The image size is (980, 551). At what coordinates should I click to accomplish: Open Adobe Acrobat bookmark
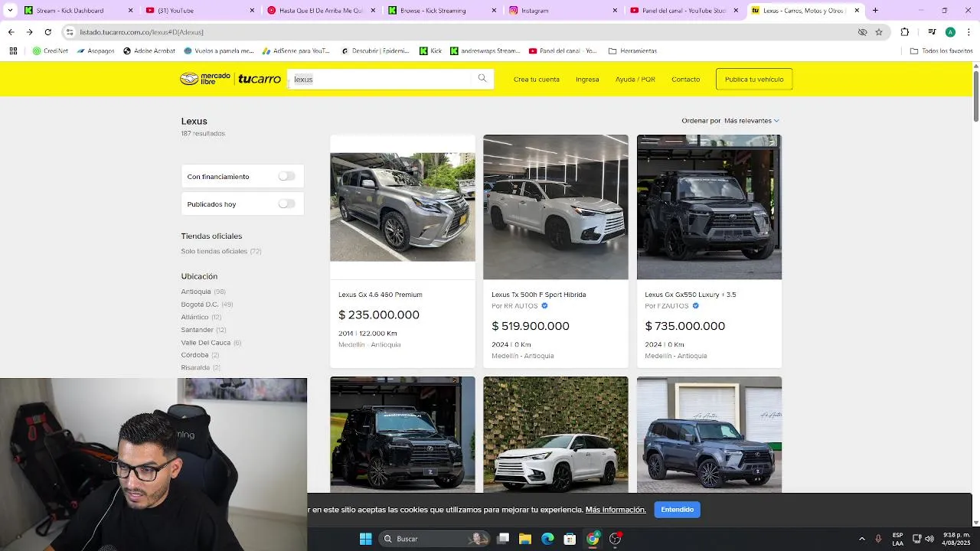point(149,51)
